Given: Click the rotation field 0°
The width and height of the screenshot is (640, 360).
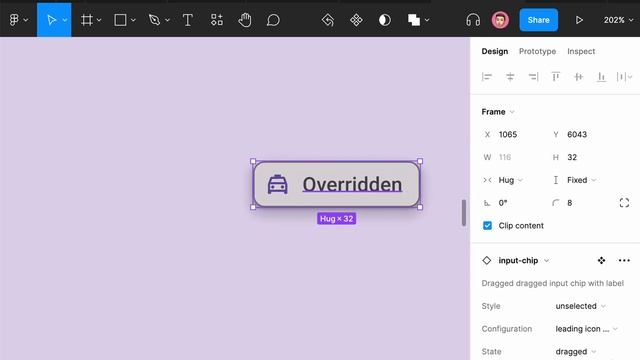Looking at the screenshot, I should [x=503, y=203].
